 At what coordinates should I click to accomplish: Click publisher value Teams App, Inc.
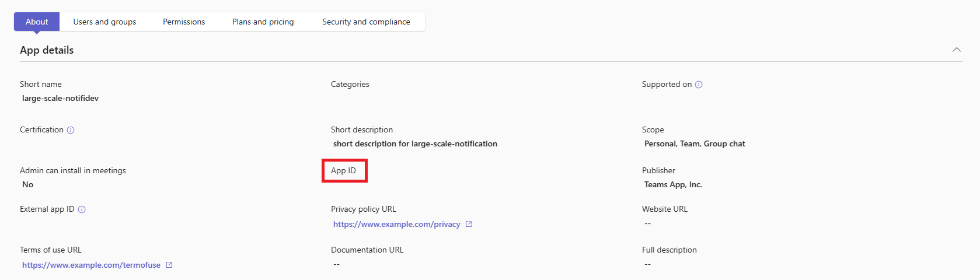[x=673, y=184]
